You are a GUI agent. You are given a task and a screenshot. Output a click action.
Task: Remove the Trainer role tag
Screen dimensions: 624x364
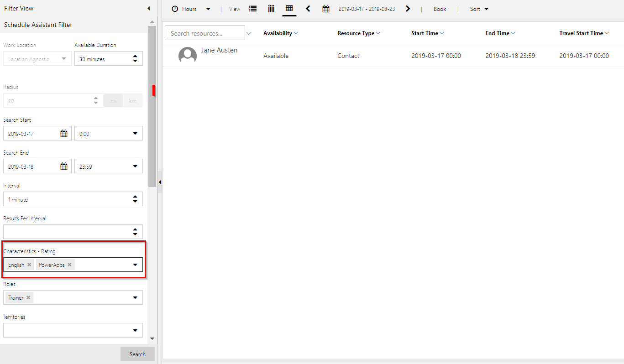[x=28, y=297]
